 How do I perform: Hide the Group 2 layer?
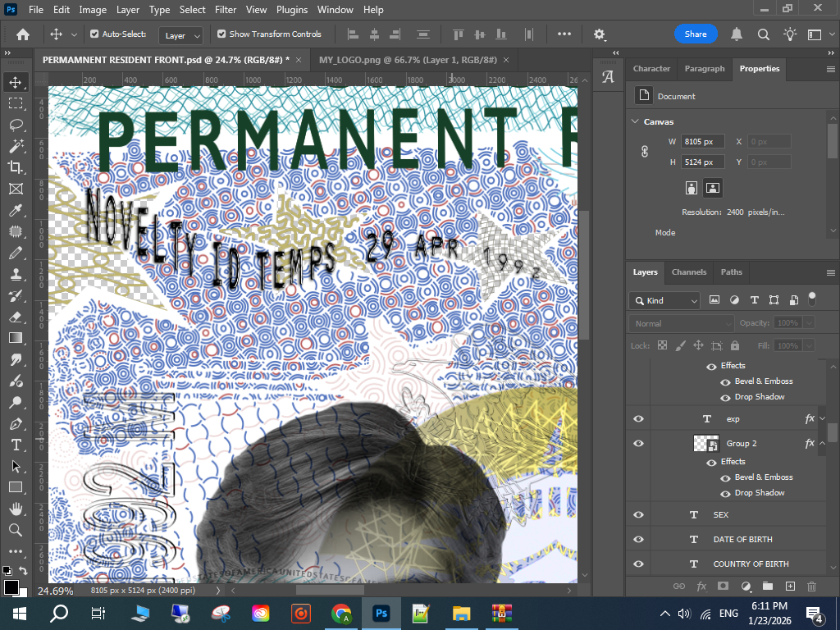[638, 444]
